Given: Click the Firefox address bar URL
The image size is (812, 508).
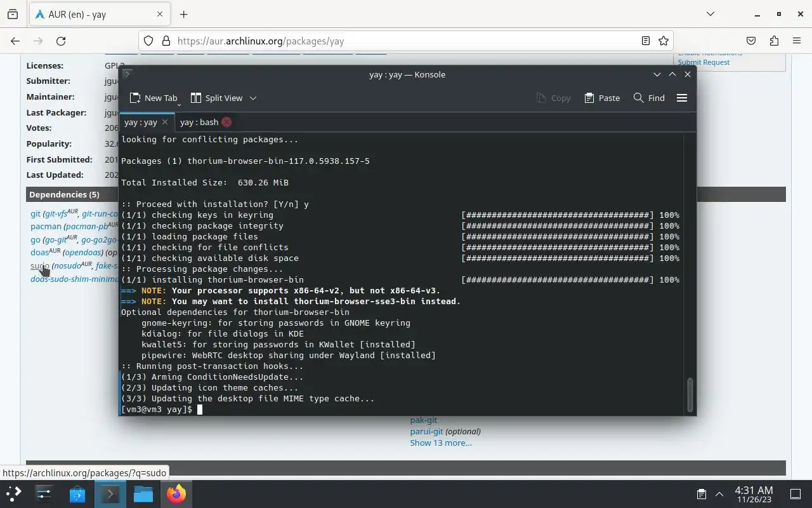Looking at the screenshot, I should 261,41.
